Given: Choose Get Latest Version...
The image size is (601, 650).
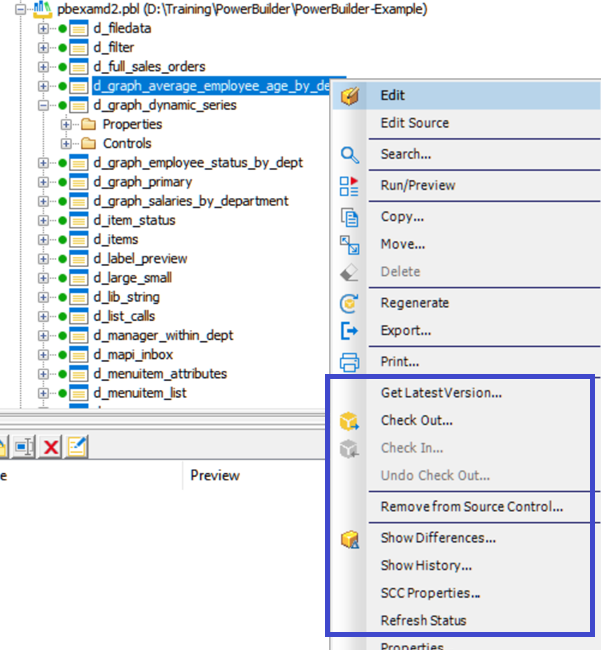Looking at the screenshot, I should point(441,393).
